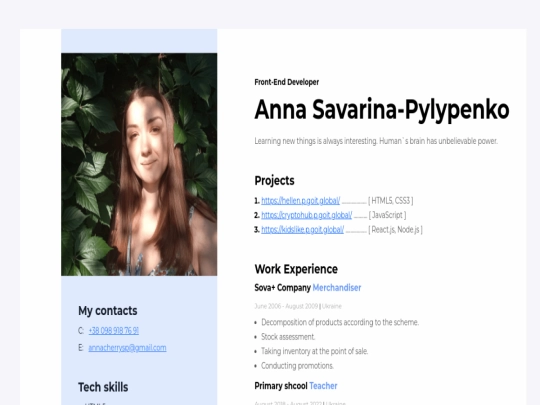Click the annacherrysp@gmail.com email link

[127, 348]
